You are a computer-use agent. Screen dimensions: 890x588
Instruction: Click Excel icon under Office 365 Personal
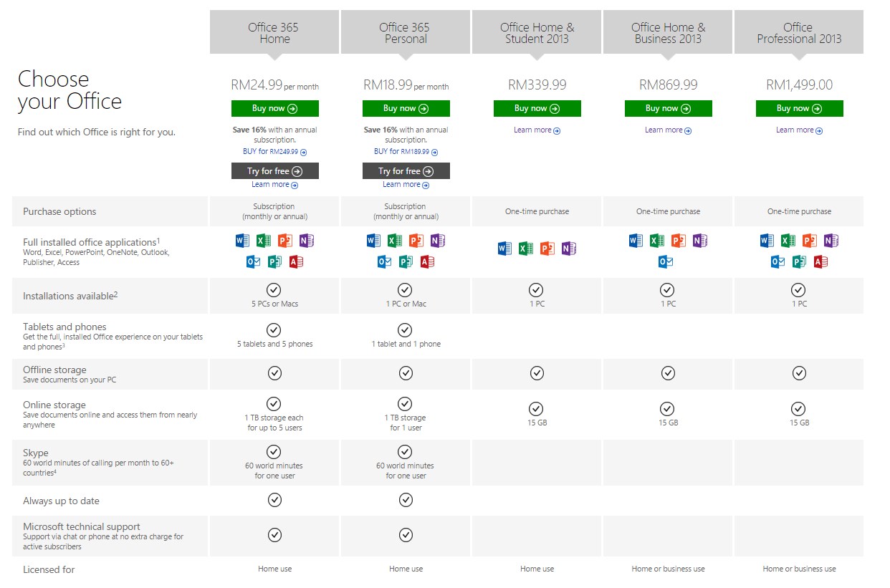click(x=395, y=241)
